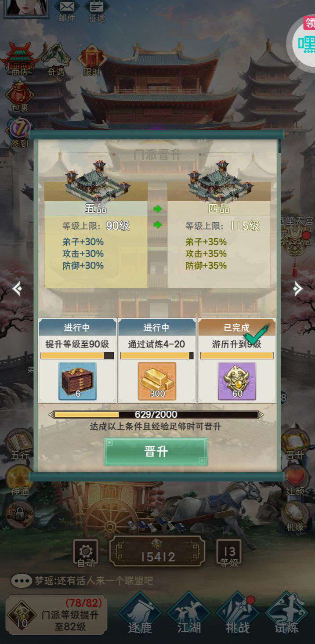Select the gold bars 300 reward
The image size is (315, 644).
[157, 381]
